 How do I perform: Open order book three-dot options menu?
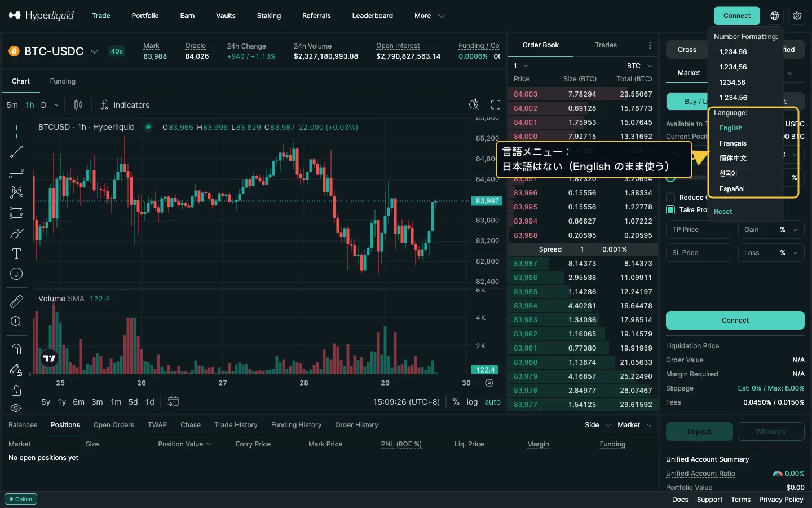(650, 45)
